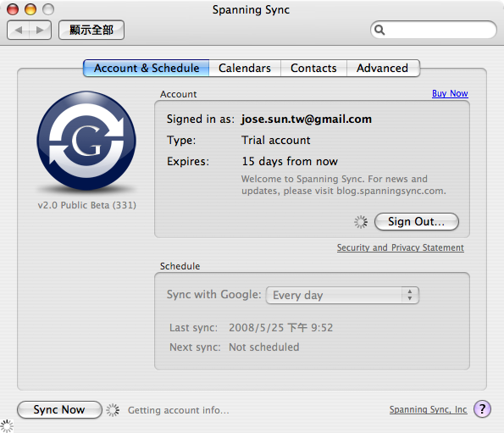Open Security and Privacy Statement link
This screenshot has width=504, height=433.
(x=400, y=247)
